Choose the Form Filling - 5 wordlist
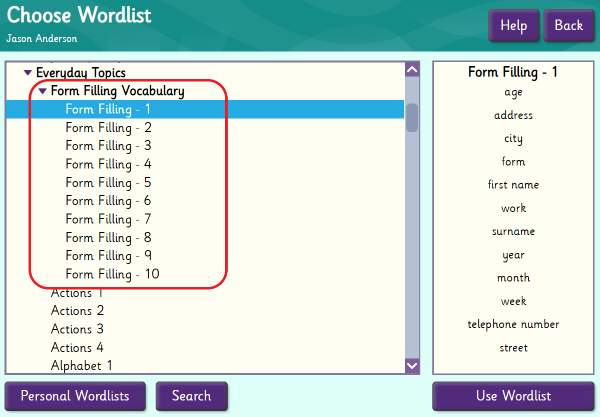Viewport: 600px width, 417px height. pos(108,183)
